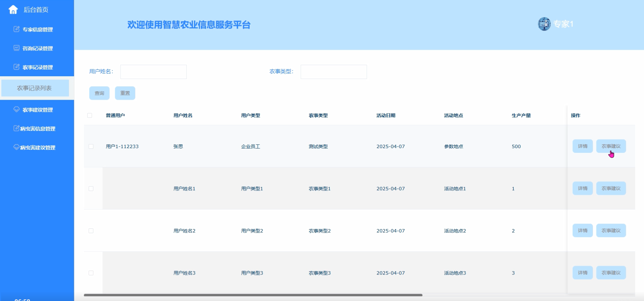
Task: Click the 生产产量 column header
Action: tap(521, 115)
